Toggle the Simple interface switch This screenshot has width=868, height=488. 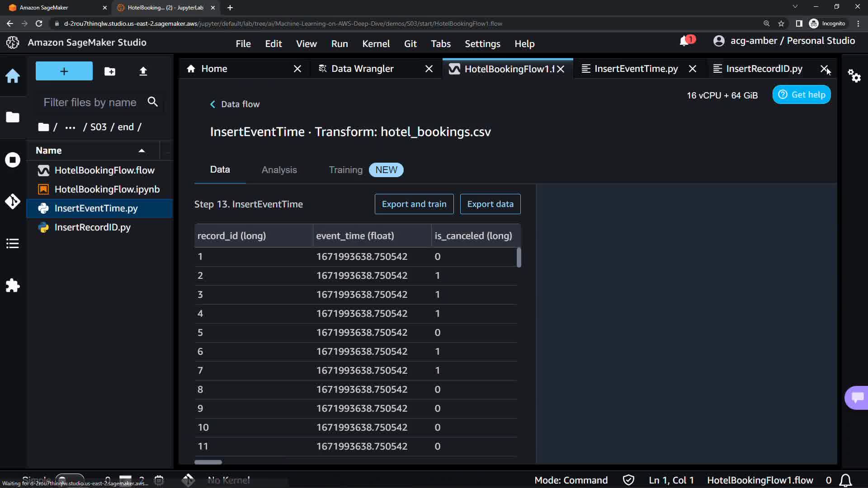[70, 479]
